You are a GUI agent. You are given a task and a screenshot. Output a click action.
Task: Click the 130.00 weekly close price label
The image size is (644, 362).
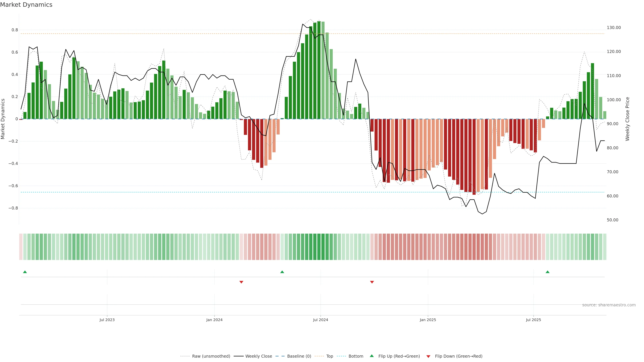click(x=614, y=27)
